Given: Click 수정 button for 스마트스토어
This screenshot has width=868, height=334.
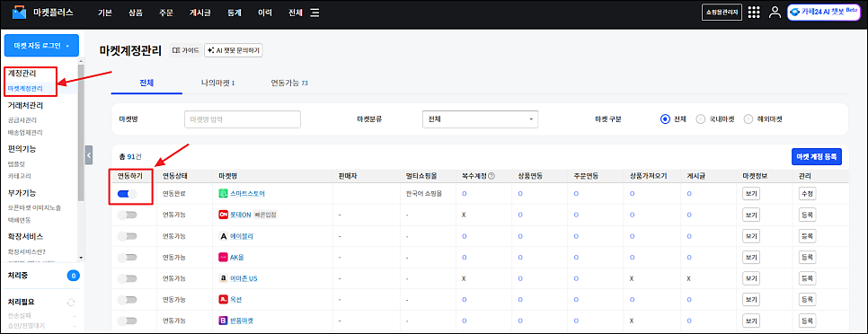Looking at the screenshot, I should coord(807,194).
